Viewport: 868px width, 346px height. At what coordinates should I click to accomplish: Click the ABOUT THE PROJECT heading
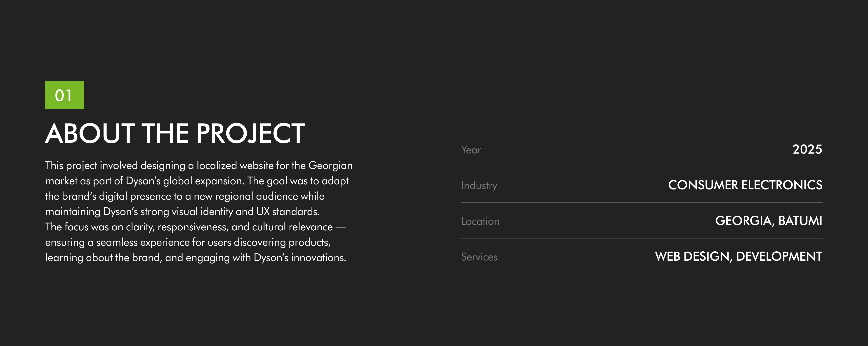point(175,133)
